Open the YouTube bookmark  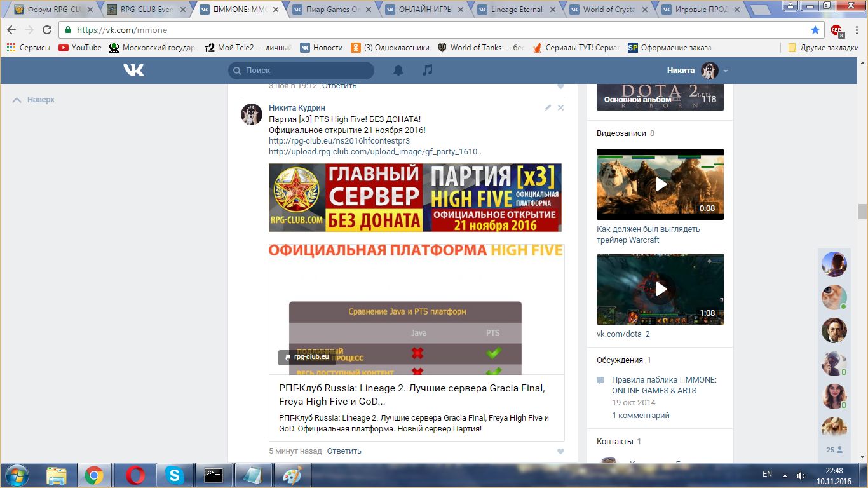[x=80, y=48]
